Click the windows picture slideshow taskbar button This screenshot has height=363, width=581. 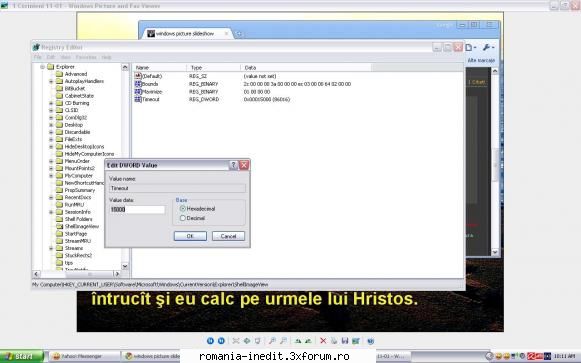[x=152, y=356]
